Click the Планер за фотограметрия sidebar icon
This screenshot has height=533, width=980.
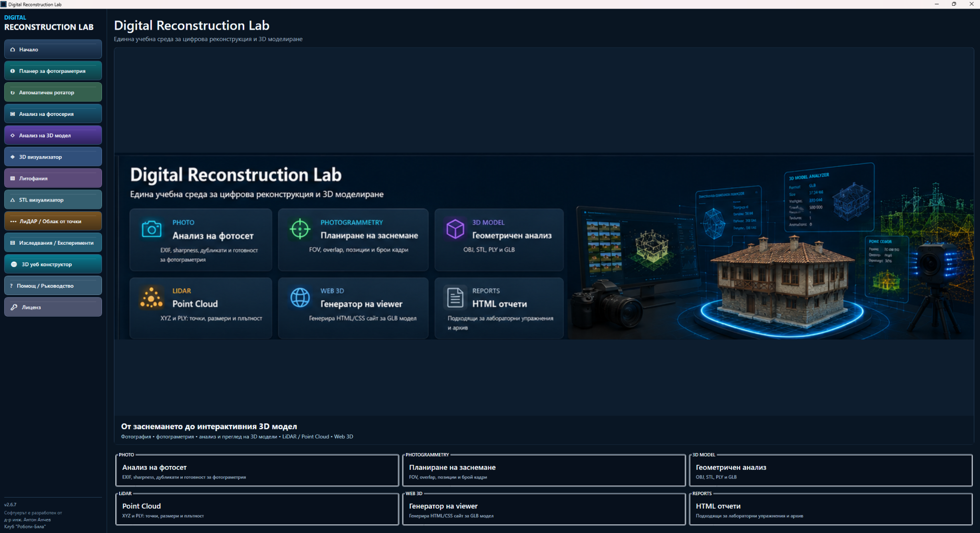pos(13,71)
